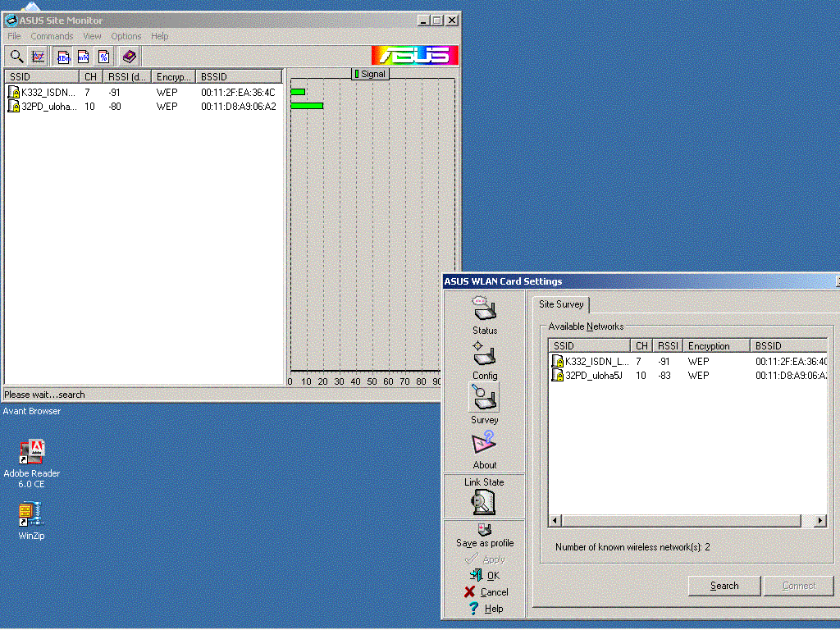Click the disabled Apply button

tap(485, 559)
